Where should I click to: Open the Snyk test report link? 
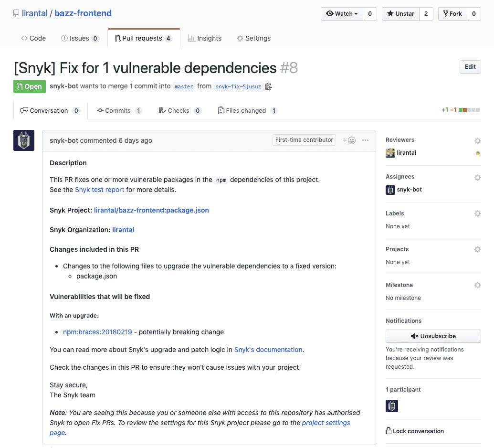100,190
